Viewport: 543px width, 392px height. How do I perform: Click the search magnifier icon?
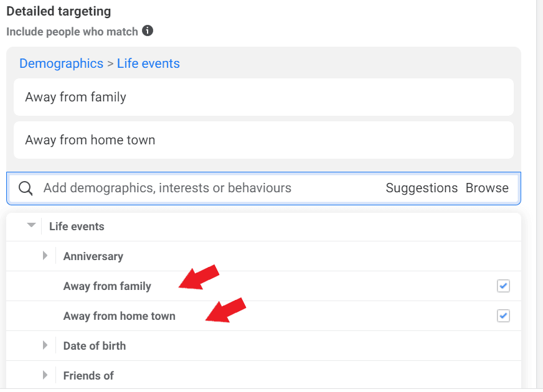26,187
